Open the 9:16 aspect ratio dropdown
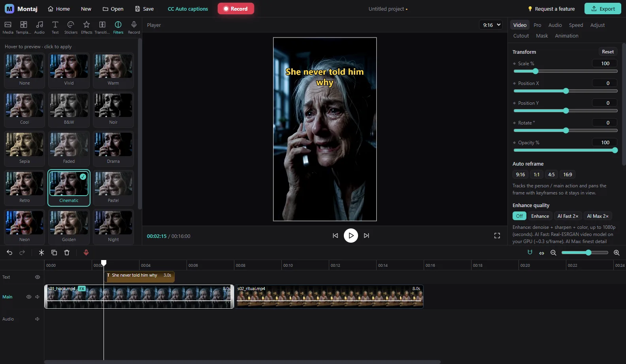Image resolution: width=626 pixels, height=364 pixels. [x=491, y=25]
